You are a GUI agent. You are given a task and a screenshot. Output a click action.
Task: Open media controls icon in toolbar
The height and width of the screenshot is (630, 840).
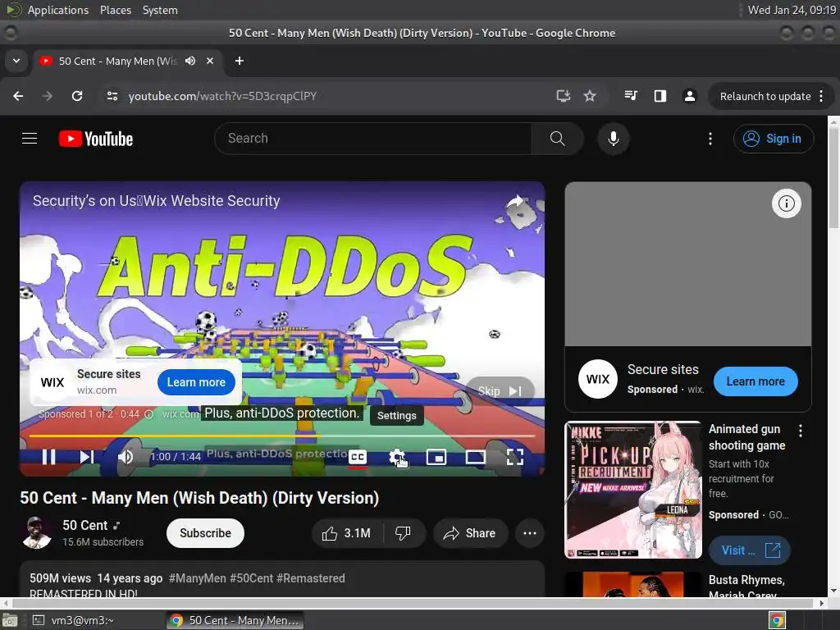pyautogui.click(x=631, y=96)
